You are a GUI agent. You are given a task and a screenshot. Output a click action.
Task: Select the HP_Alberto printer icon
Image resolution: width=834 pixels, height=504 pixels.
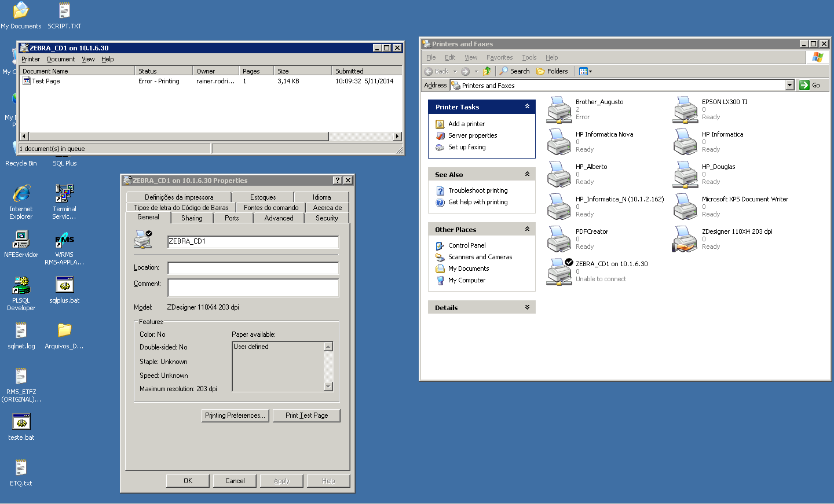point(559,175)
